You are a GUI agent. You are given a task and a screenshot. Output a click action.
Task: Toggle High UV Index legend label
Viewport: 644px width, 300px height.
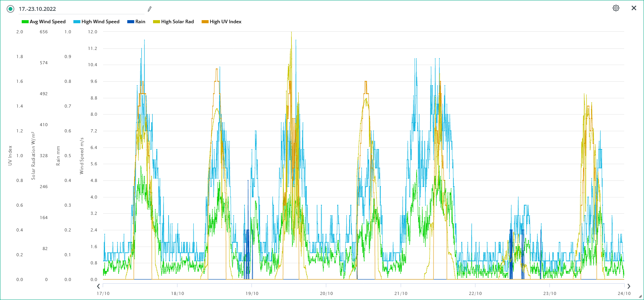click(225, 22)
